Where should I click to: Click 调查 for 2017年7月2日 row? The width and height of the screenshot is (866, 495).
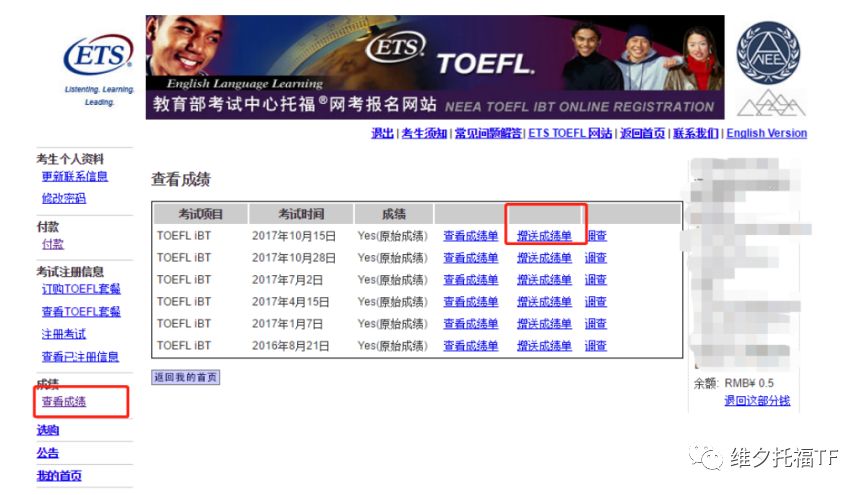596,280
